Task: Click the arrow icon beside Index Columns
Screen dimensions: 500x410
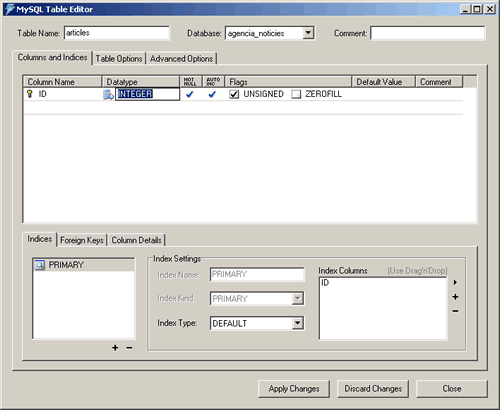Action: coord(455,282)
